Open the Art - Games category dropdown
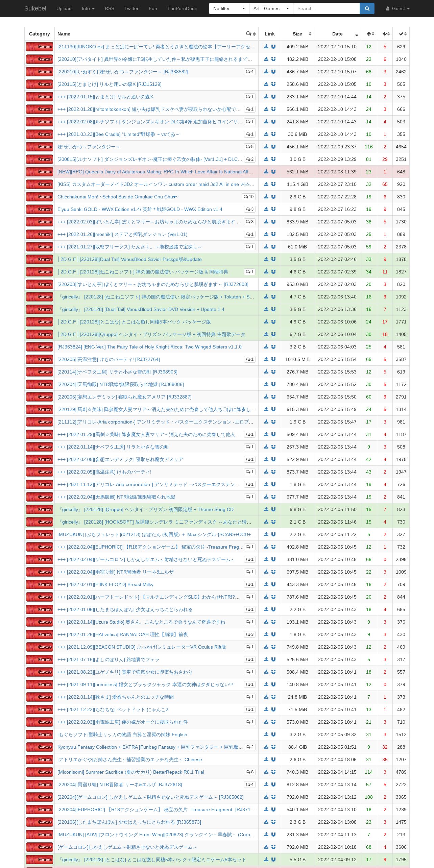This screenshot has width=434, height=868. click(271, 8)
